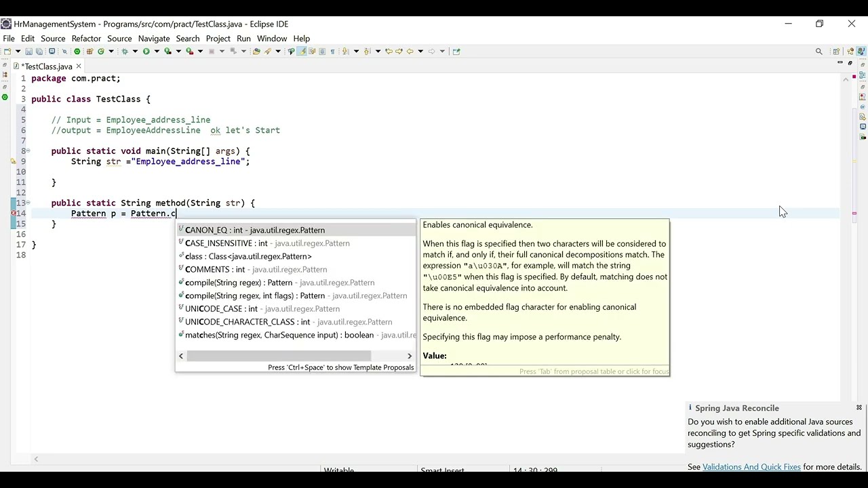Open the Navigate menu
868x488 pixels.
tap(154, 39)
